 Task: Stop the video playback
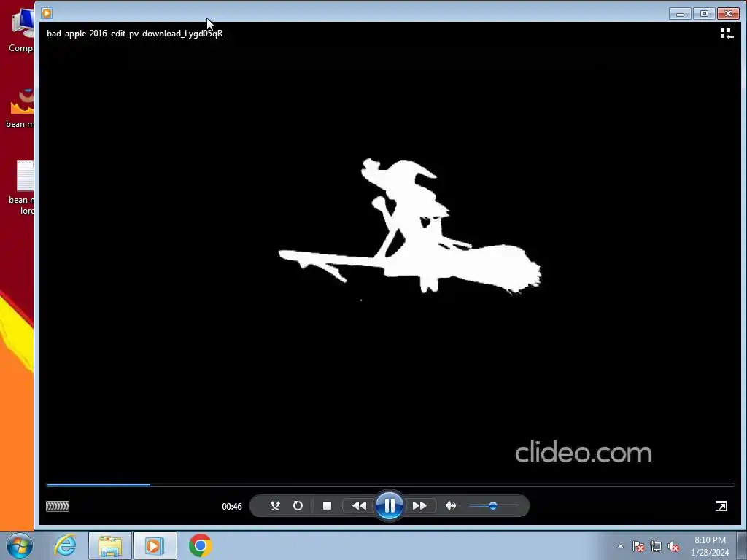[327, 506]
